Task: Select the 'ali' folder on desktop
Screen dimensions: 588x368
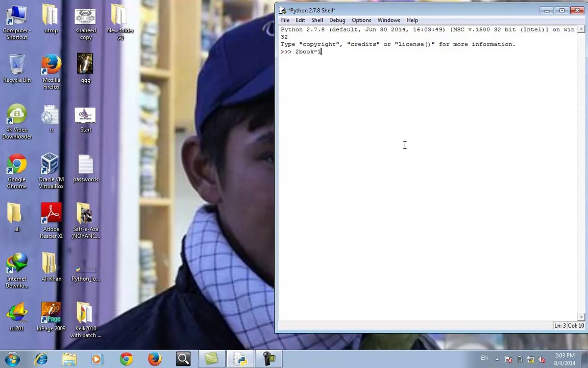Action: point(16,217)
